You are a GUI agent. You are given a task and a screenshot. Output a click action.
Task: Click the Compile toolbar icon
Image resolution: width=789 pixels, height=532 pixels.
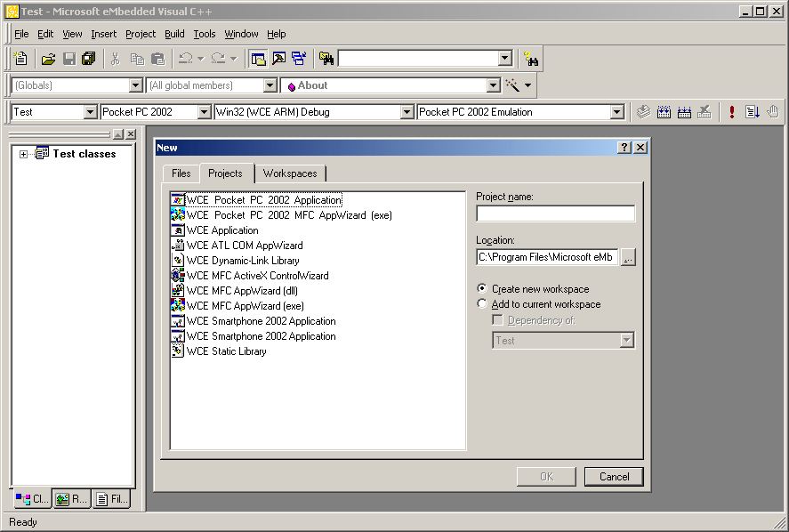point(643,112)
